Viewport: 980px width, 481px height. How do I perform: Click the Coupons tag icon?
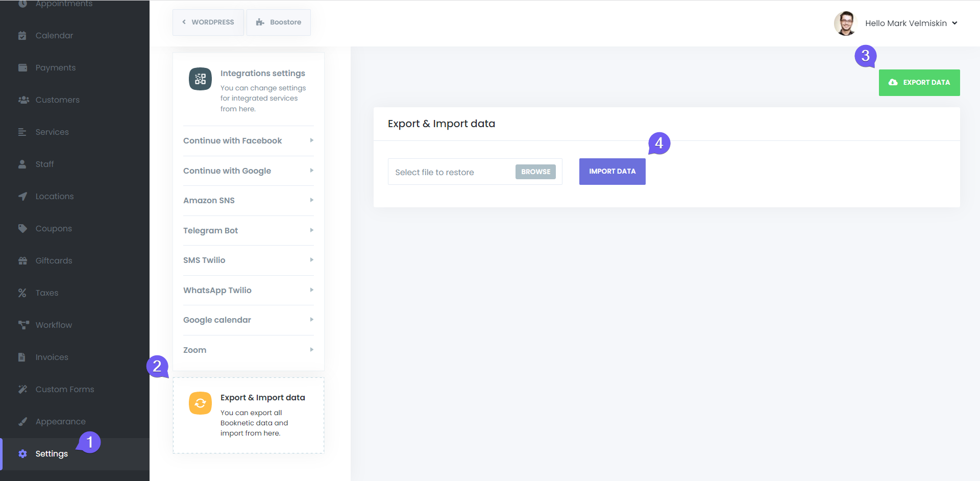(22, 228)
